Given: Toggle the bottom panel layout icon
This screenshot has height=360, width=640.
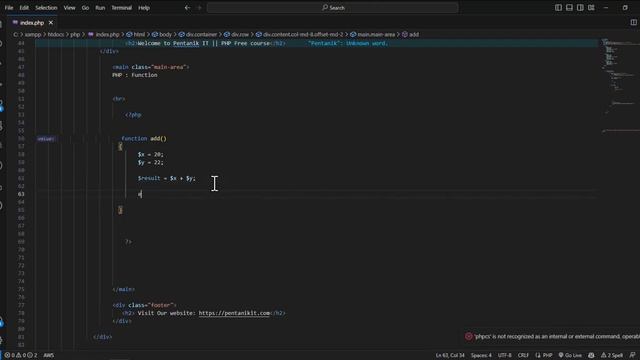Looking at the screenshot, I should [x=569, y=7].
